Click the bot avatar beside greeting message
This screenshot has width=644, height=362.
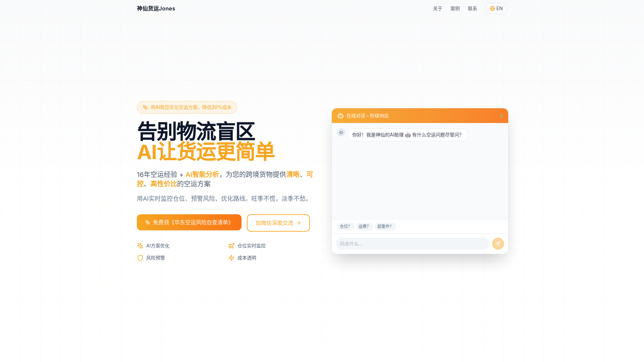point(341,132)
